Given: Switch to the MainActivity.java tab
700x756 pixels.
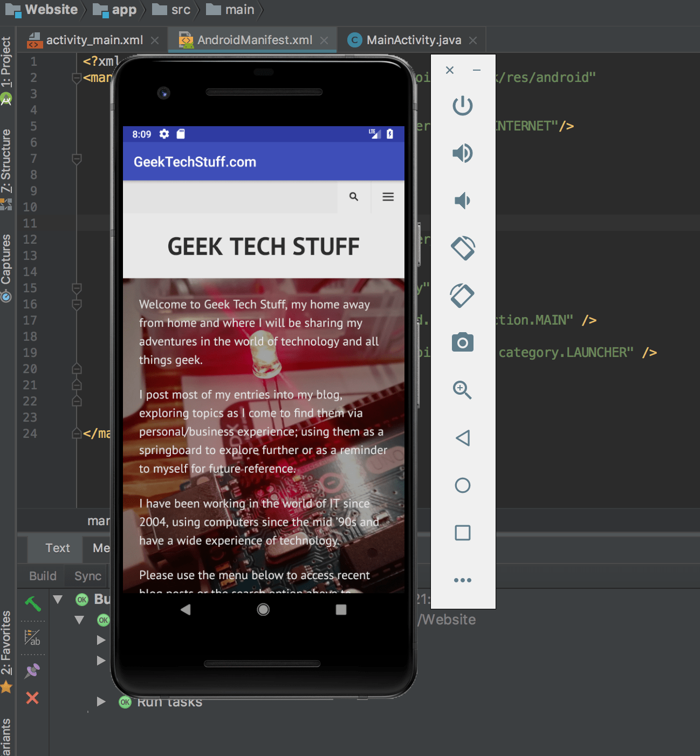Looking at the screenshot, I should pyautogui.click(x=413, y=39).
